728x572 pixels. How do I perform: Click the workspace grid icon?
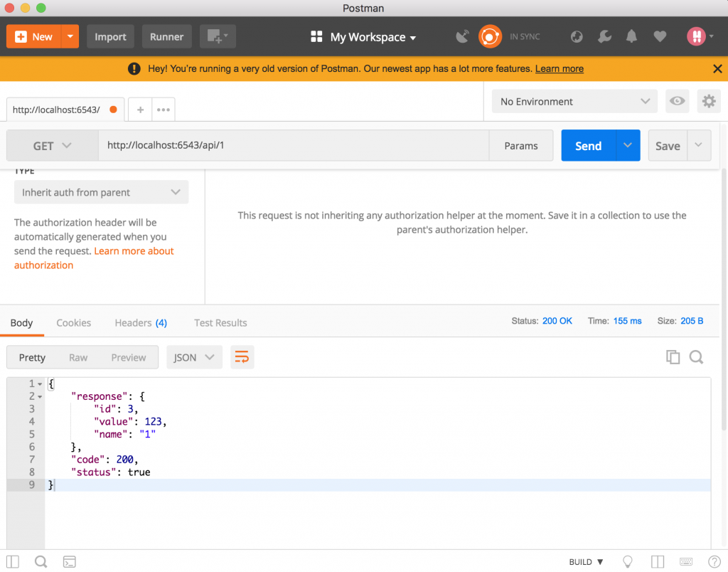click(x=316, y=37)
